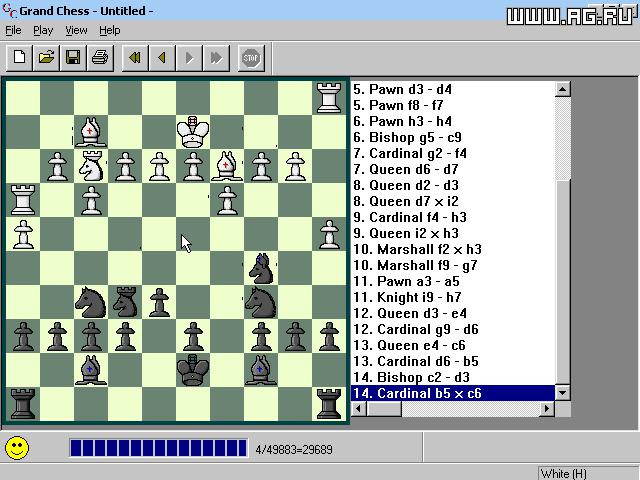Select move '12. Queen d3 - e4'
Screen dimensions: 640x480
coord(453,313)
